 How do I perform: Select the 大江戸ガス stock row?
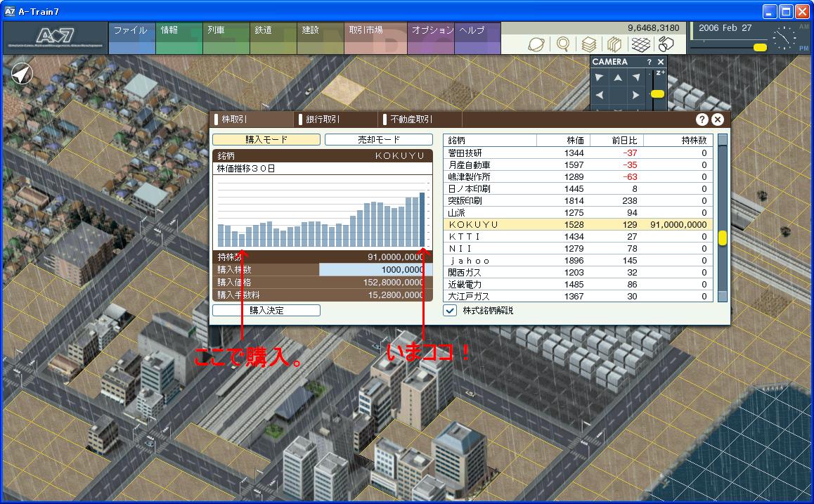coord(579,297)
